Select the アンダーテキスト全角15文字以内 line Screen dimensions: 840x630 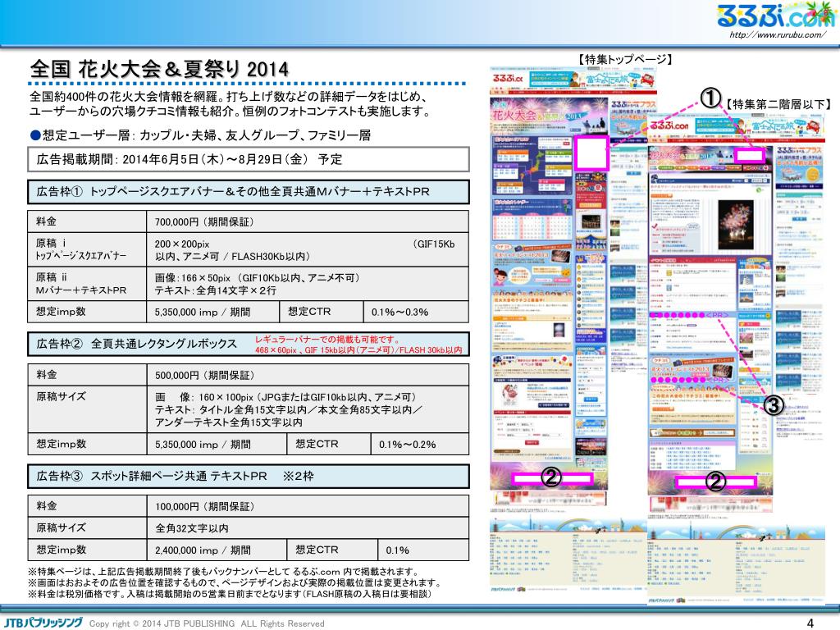[x=229, y=422]
